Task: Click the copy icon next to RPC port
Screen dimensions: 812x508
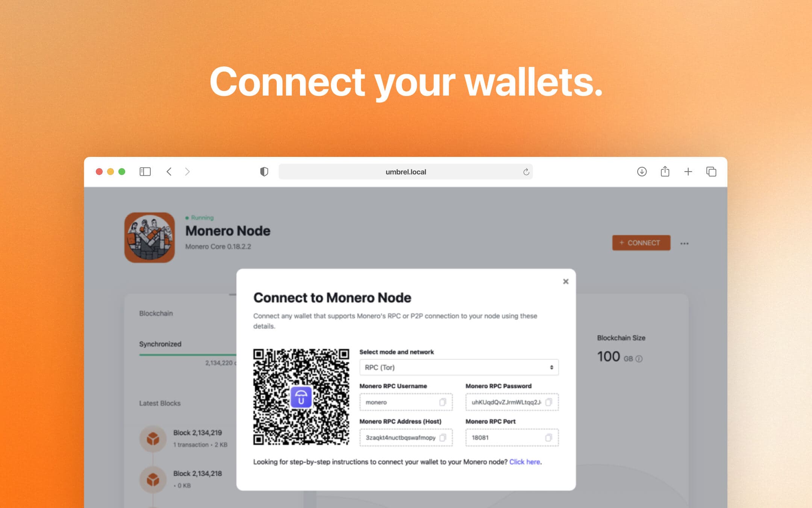Action: [x=548, y=437]
